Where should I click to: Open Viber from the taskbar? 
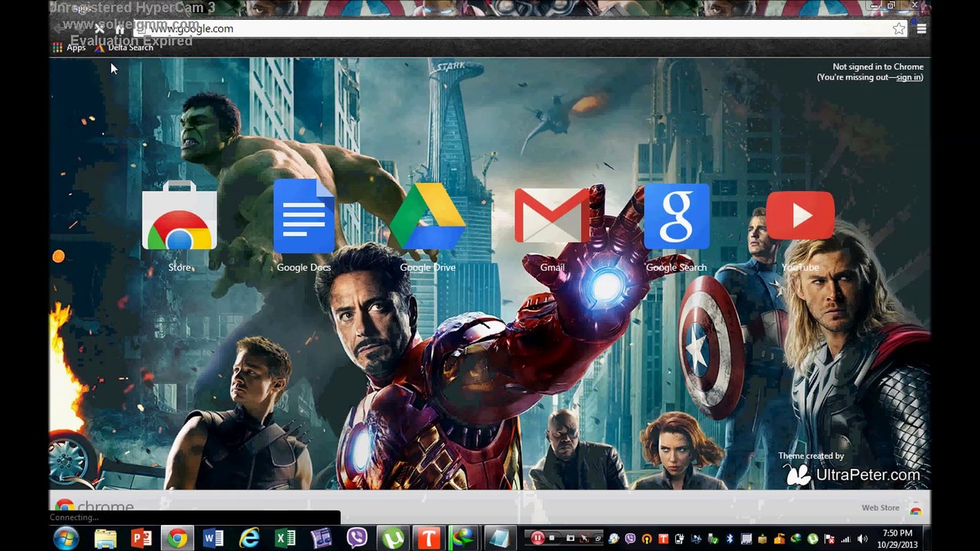pos(358,538)
